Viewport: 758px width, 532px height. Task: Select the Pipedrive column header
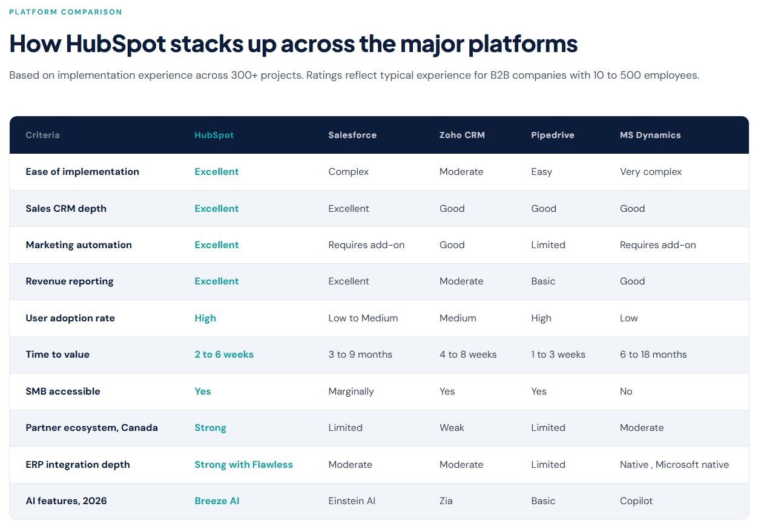tap(552, 135)
